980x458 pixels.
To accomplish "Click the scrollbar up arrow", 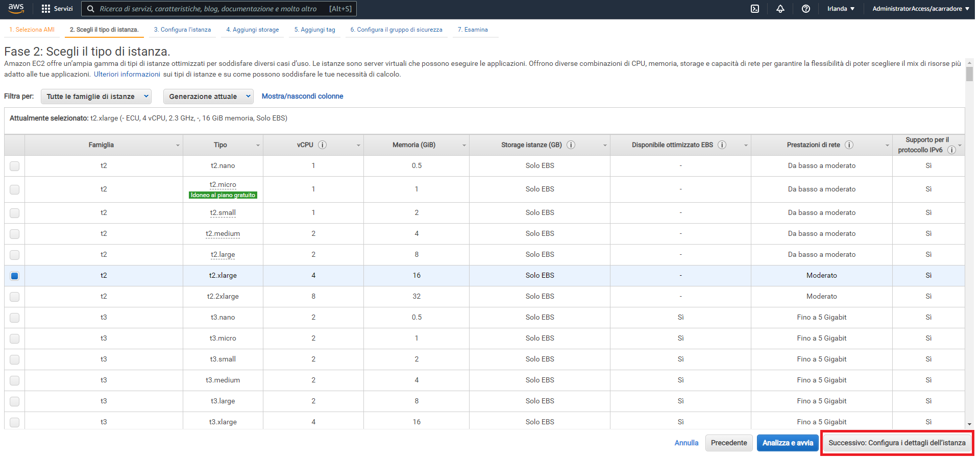I will coord(969,62).
